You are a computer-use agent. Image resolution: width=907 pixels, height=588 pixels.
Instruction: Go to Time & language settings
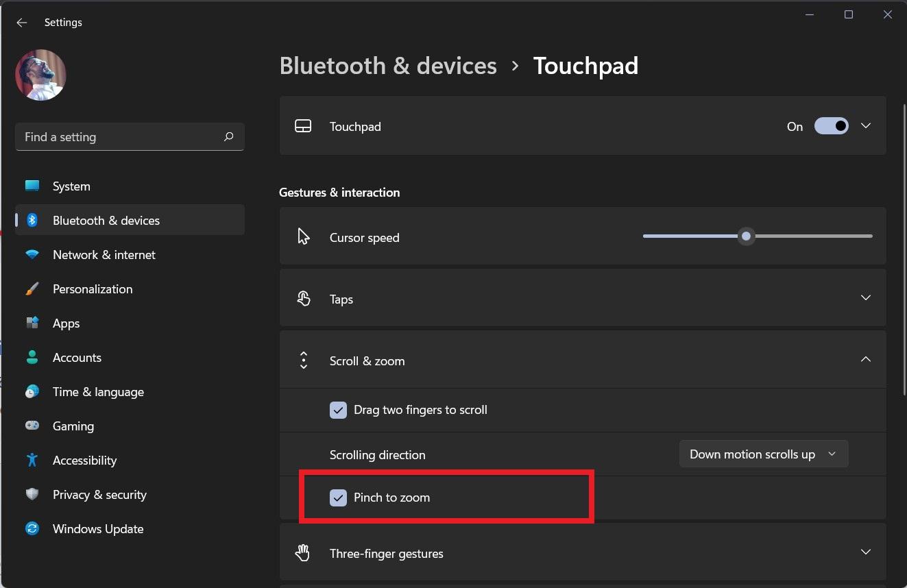(98, 392)
